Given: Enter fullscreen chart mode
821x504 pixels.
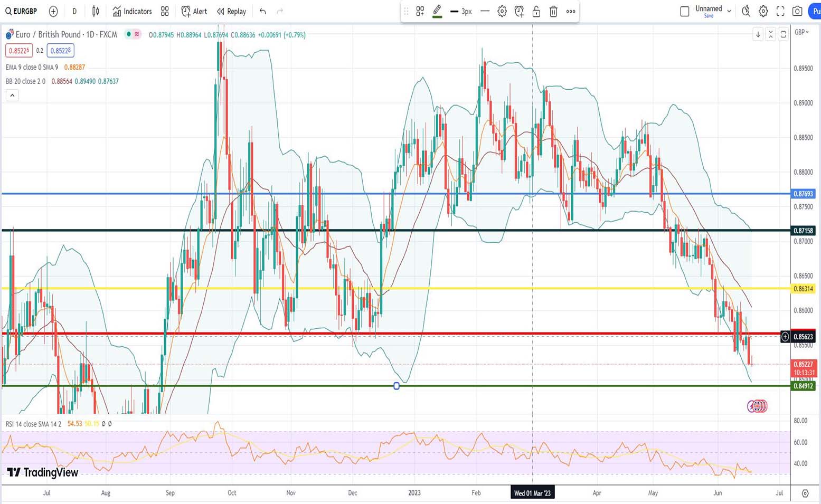Looking at the screenshot, I should (x=780, y=11).
